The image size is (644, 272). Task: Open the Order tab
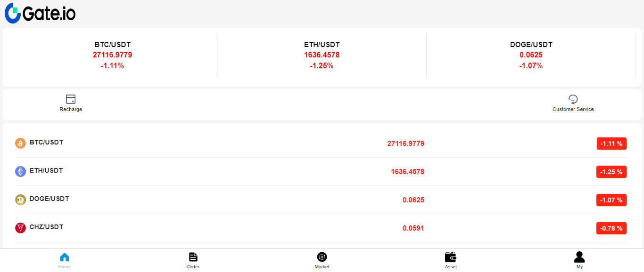click(x=193, y=260)
